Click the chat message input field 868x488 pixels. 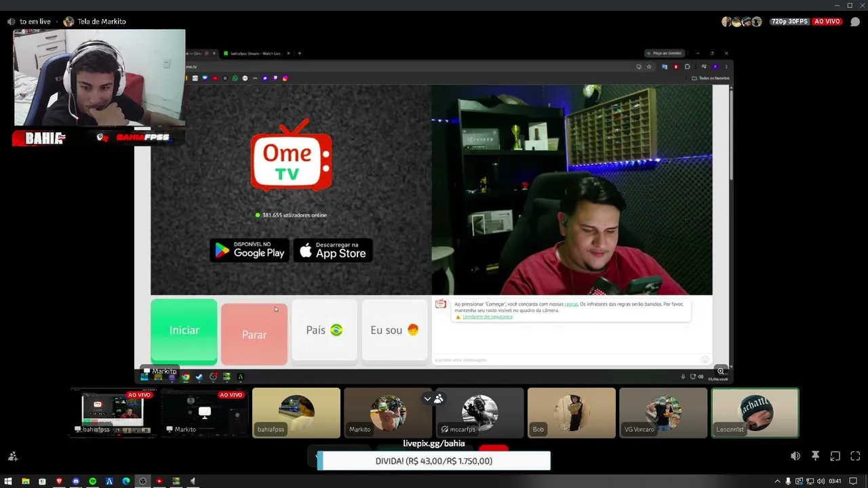coord(572,360)
